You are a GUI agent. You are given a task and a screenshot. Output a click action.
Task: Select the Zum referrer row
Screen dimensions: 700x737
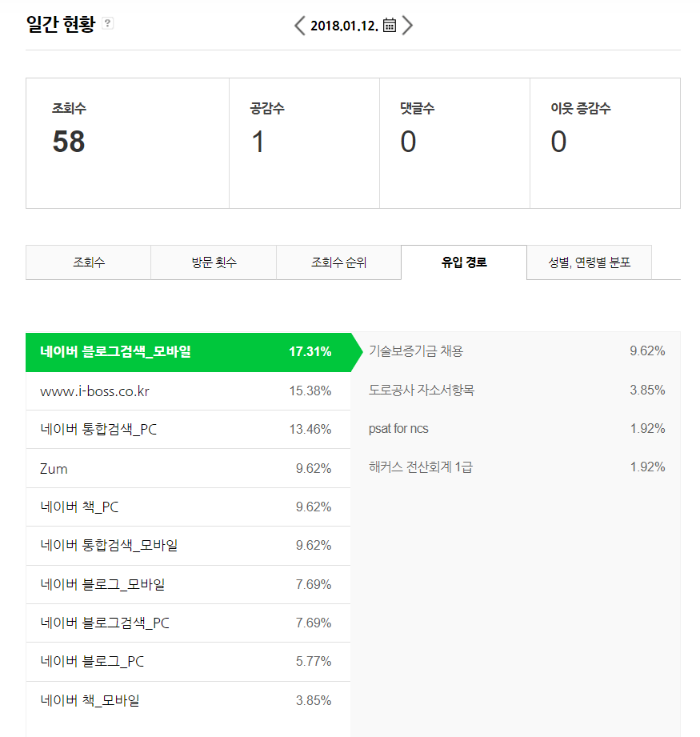click(188, 469)
